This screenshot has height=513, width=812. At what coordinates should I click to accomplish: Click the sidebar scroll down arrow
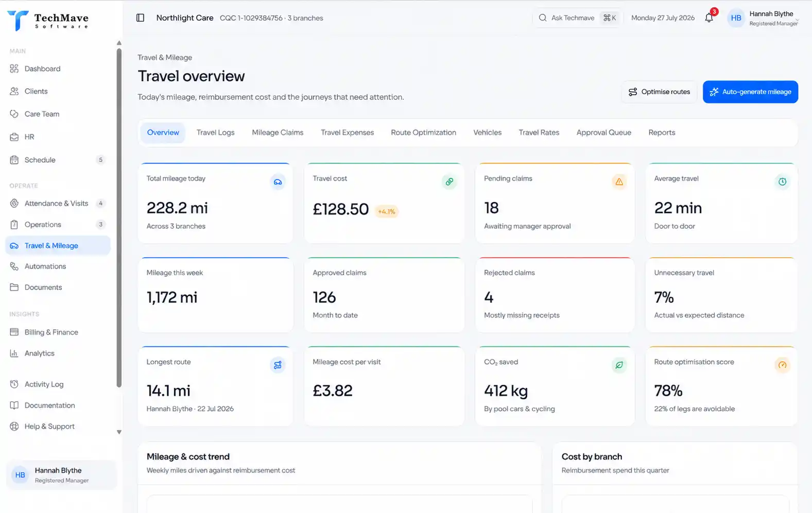click(x=119, y=432)
